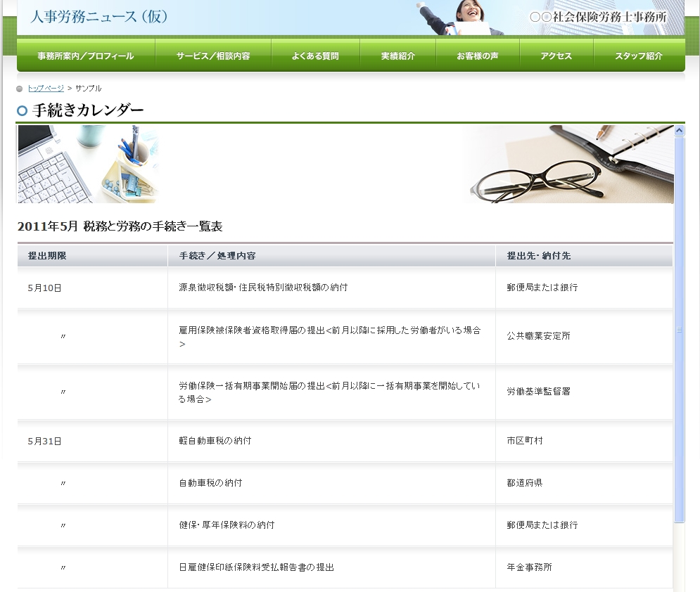
Task: Click the ditto mark in the 自動車税の納付 row
Action: click(63, 483)
